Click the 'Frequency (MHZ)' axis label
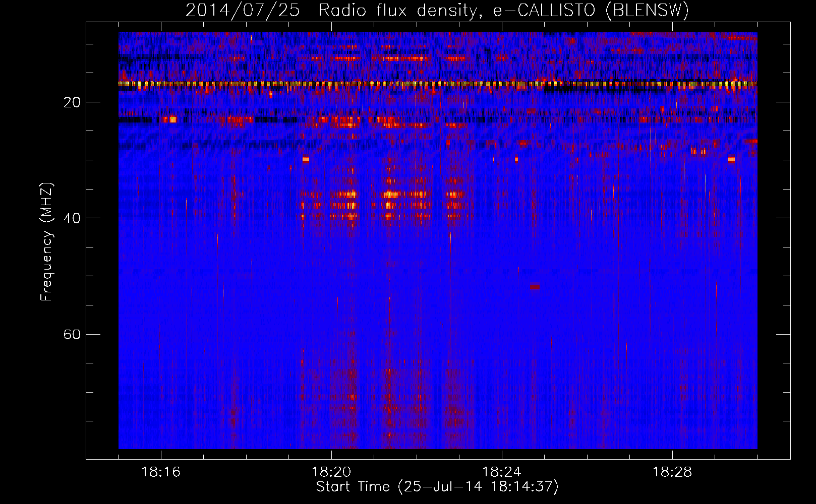 click(46, 242)
